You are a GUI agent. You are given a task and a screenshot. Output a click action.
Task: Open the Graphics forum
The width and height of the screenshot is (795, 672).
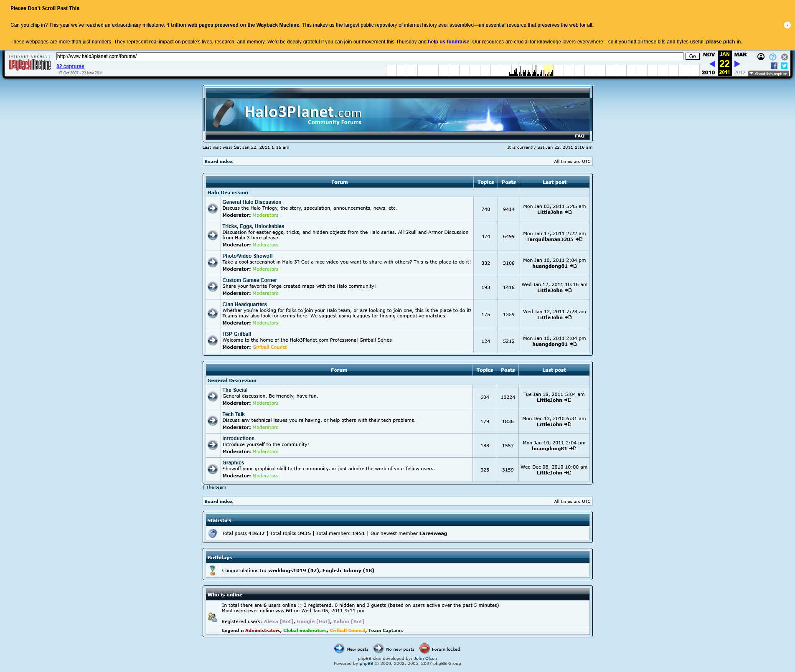click(234, 463)
